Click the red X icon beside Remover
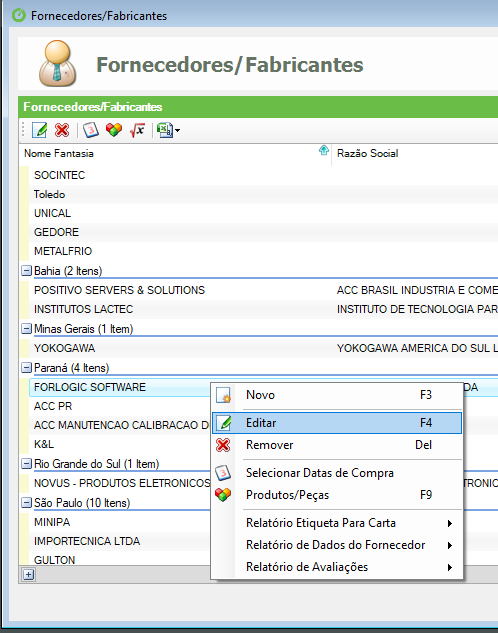498x633 pixels. tap(223, 445)
